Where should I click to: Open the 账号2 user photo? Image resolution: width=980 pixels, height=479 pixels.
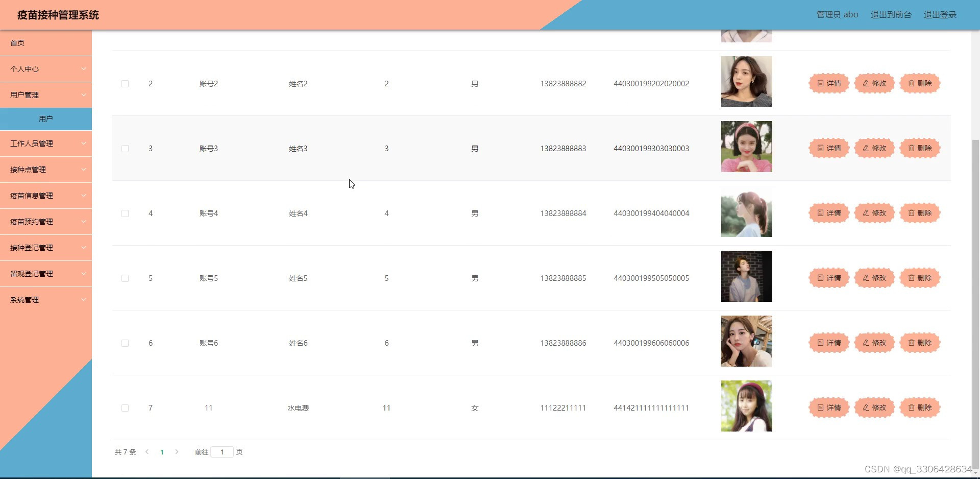(x=746, y=82)
